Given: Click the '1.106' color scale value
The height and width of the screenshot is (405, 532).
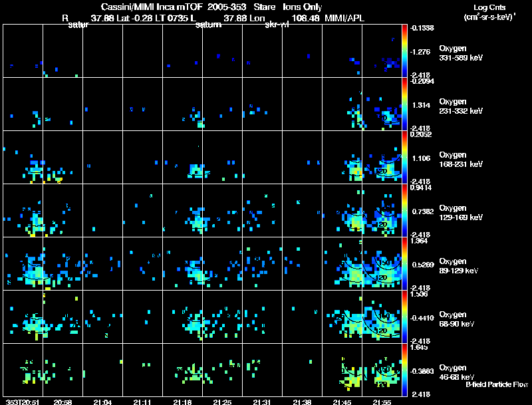Looking at the screenshot, I should pyautogui.click(x=421, y=158).
